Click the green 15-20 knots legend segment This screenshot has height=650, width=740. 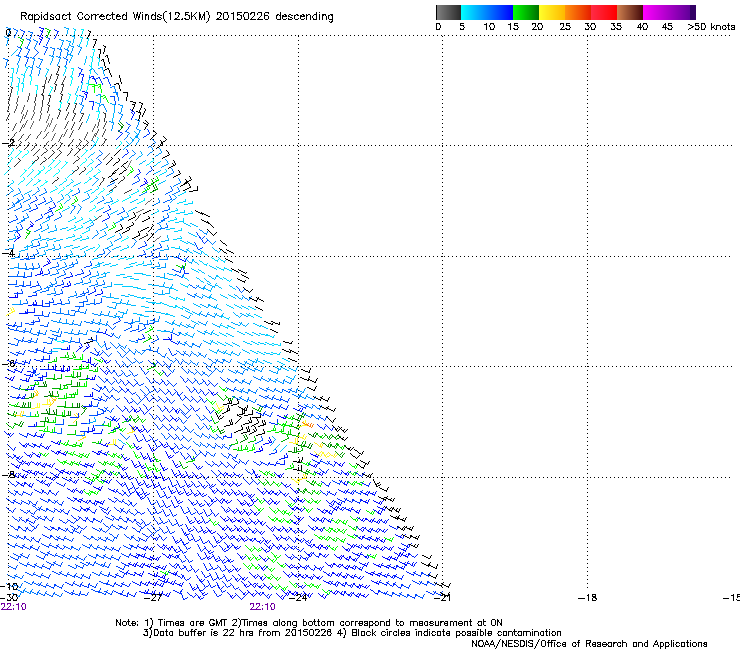526,12
